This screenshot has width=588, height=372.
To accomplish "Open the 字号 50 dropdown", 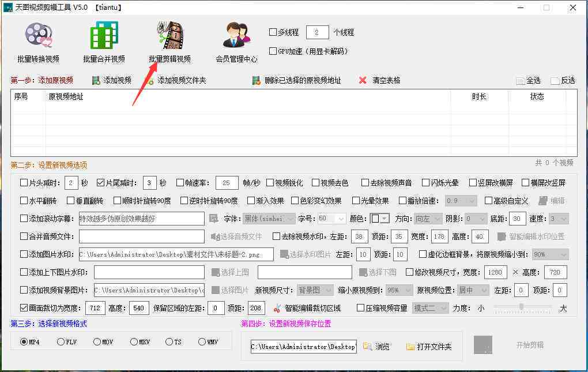I will (331, 218).
